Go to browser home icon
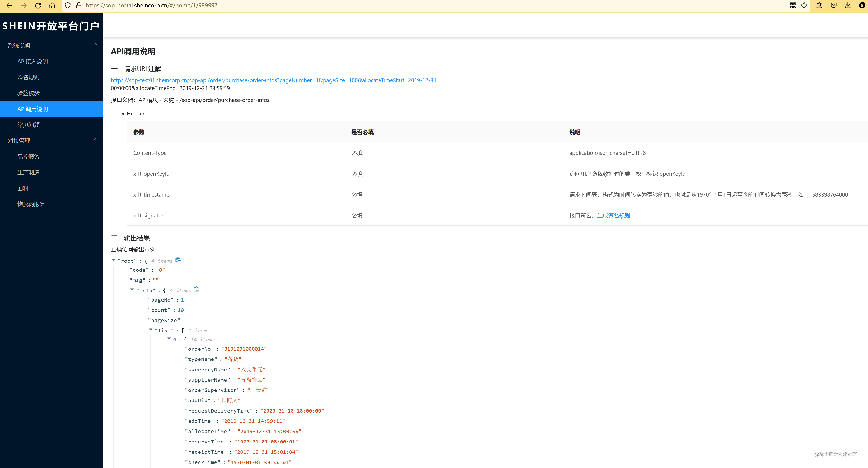This screenshot has width=868, height=468. [x=52, y=5]
